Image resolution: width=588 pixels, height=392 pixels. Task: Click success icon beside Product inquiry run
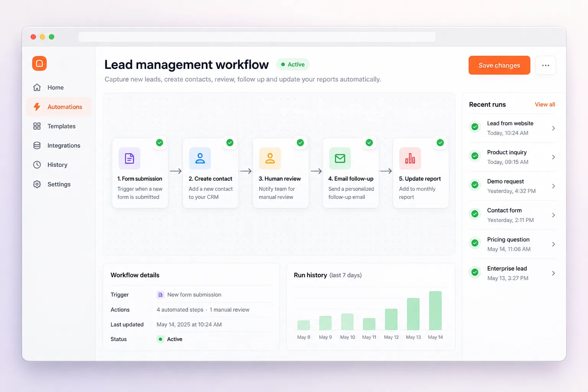pos(475,156)
